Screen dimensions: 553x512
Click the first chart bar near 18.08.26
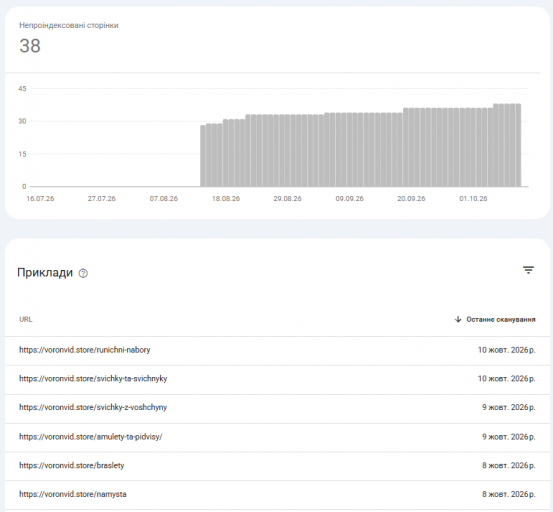pyautogui.click(x=203, y=156)
